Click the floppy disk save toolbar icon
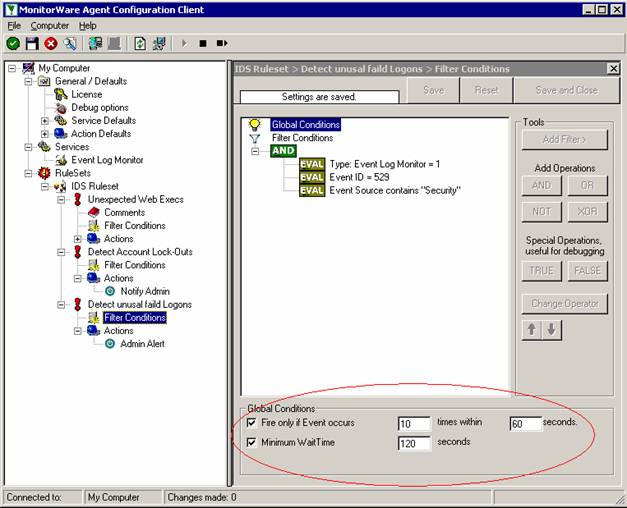Image resolution: width=627 pixels, height=508 pixels. 32,43
